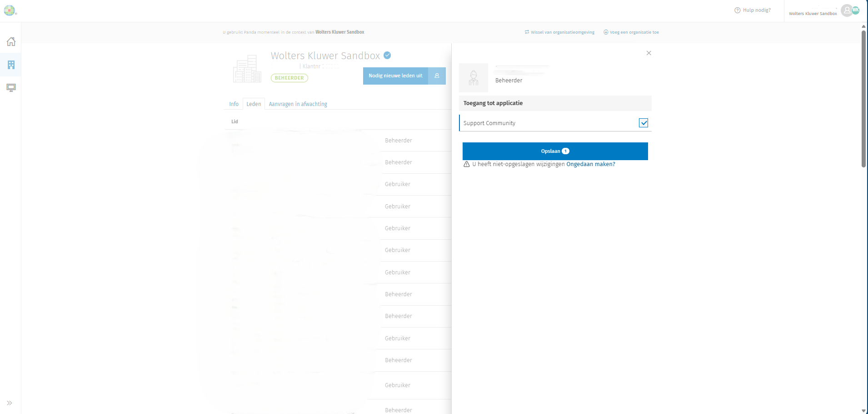The width and height of the screenshot is (868, 414).
Task: Open the Hulp nodig? help link
Action: pyautogui.click(x=753, y=10)
